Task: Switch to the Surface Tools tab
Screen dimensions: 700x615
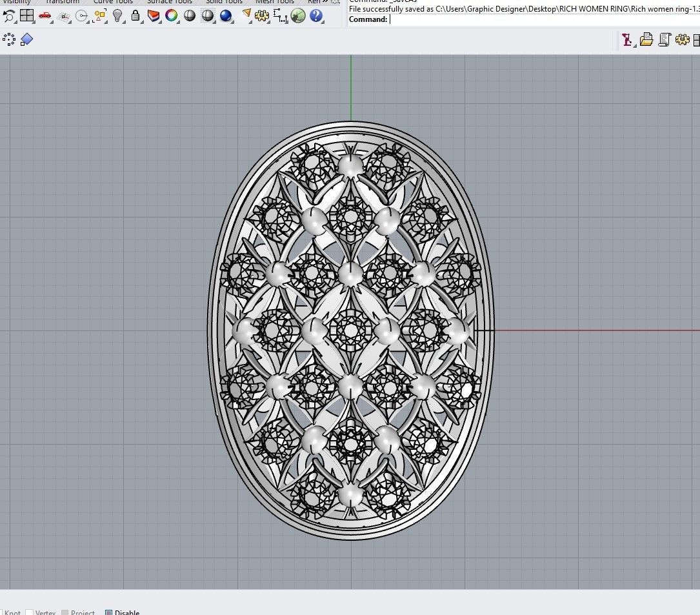Action: click(170, 2)
